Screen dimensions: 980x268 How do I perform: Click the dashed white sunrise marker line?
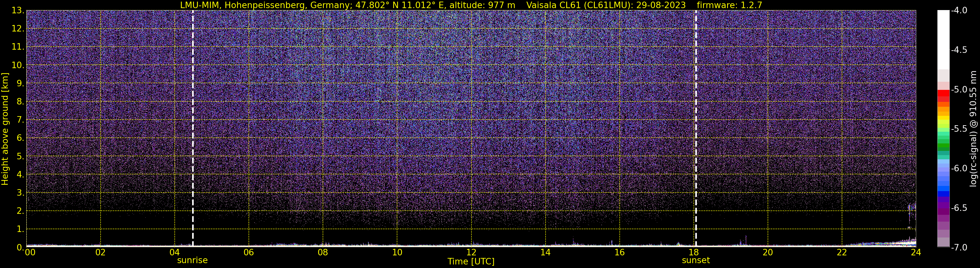point(193,128)
